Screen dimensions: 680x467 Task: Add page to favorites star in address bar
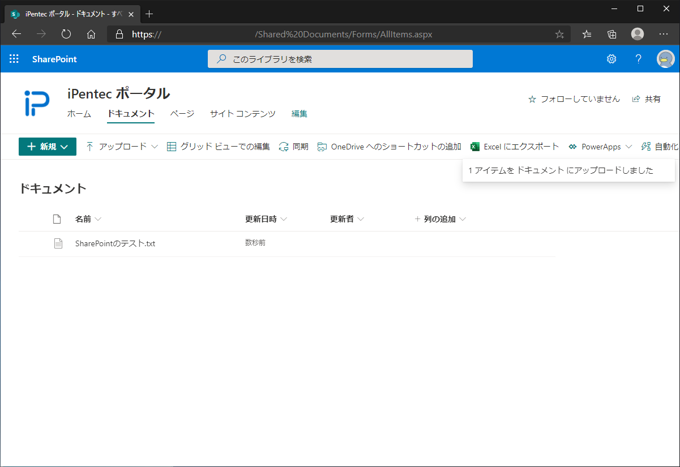pos(559,34)
